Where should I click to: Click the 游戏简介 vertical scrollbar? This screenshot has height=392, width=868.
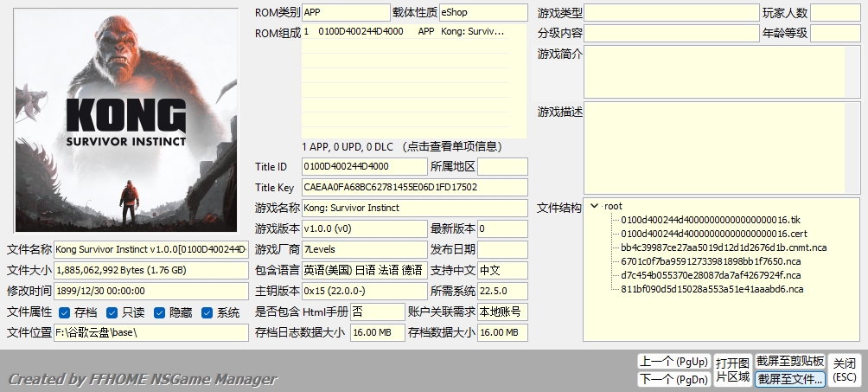point(852,72)
